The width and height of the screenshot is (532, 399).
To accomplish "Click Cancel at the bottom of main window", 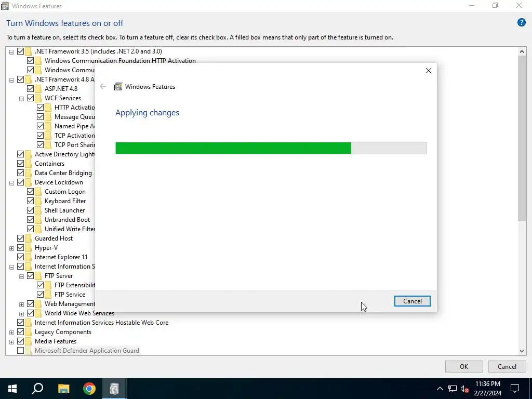I will (507, 366).
